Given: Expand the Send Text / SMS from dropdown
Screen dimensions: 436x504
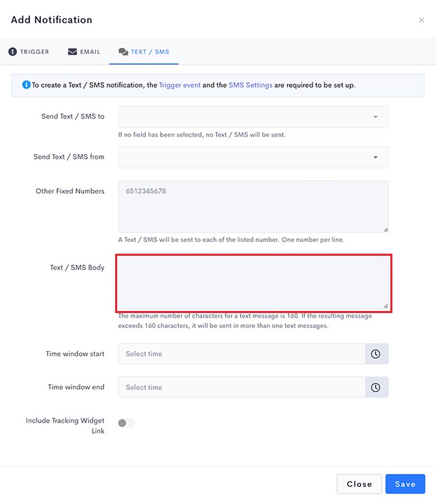Looking at the screenshot, I should [x=253, y=157].
